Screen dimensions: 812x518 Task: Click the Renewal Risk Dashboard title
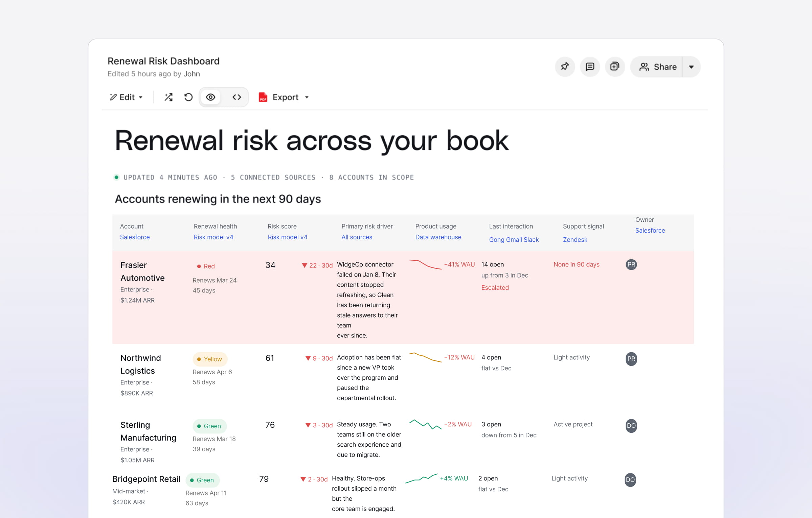pyautogui.click(x=163, y=61)
